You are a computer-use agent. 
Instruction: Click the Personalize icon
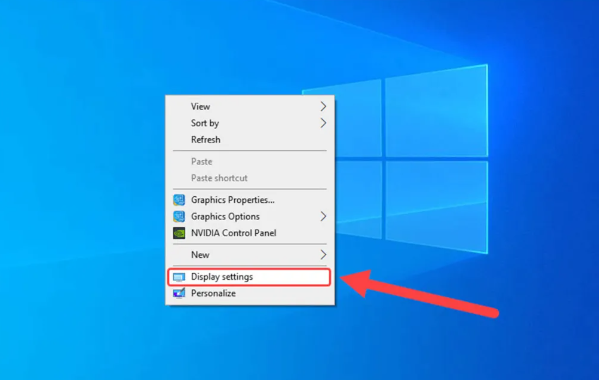pyautogui.click(x=179, y=293)
